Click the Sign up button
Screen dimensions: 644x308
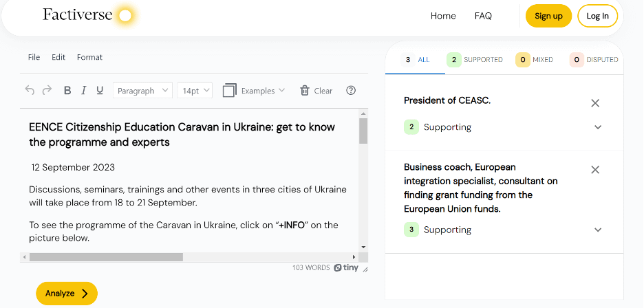(548, 16)
